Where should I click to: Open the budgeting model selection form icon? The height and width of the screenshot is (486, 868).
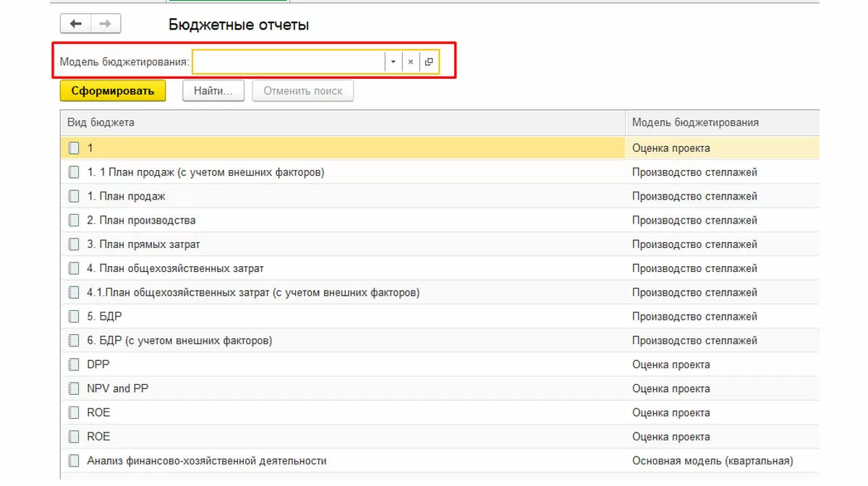(x=429, y=62)
